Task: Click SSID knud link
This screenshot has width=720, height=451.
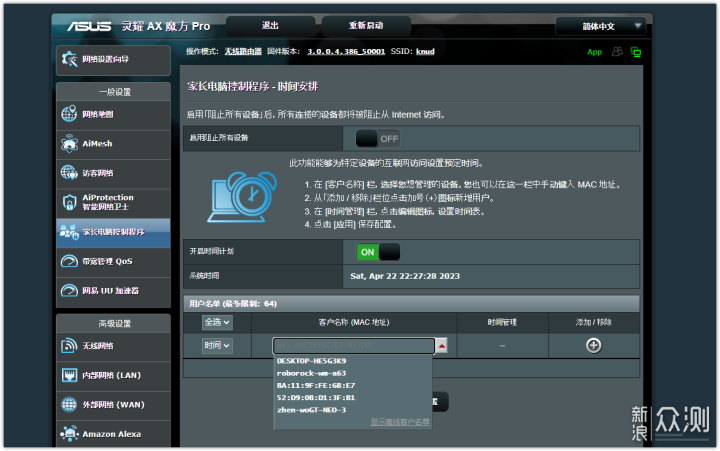Action: (425, 51)
